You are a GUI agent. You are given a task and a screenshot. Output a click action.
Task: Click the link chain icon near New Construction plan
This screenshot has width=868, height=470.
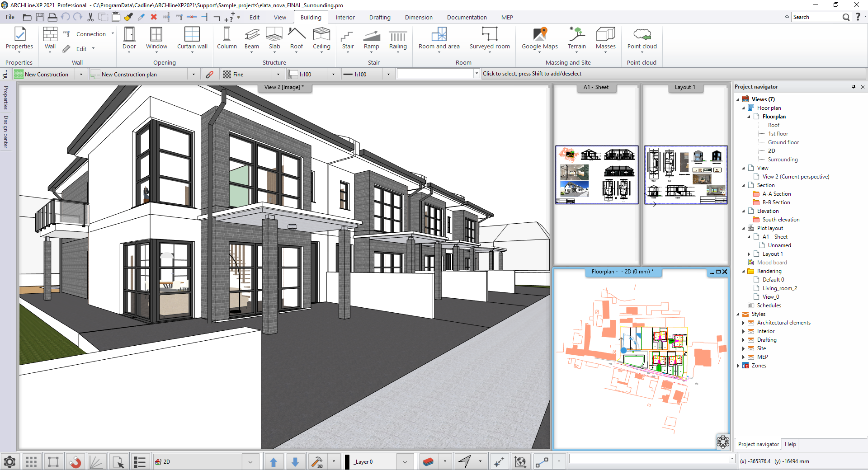(x=210, y=74)
